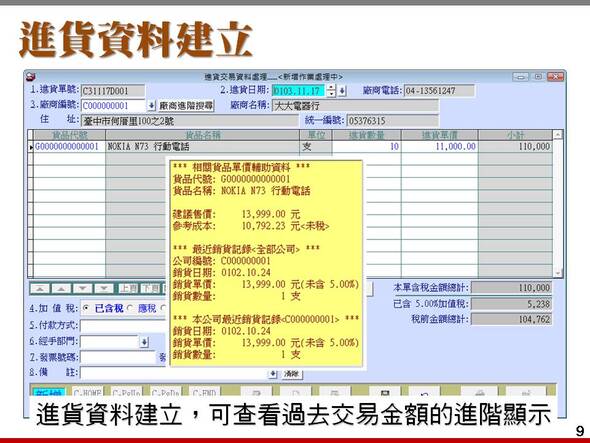
Task: Open the 備註 remark dropdown arrow
Action: coord(272,374)
